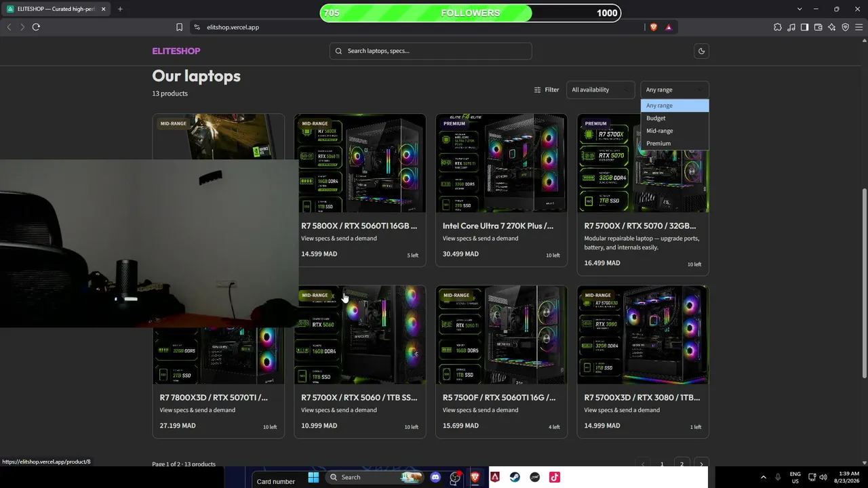The width and height of the screenshot is (868, 488).
Task: Launch Steam from the taskbar
Action: (515, 477)
